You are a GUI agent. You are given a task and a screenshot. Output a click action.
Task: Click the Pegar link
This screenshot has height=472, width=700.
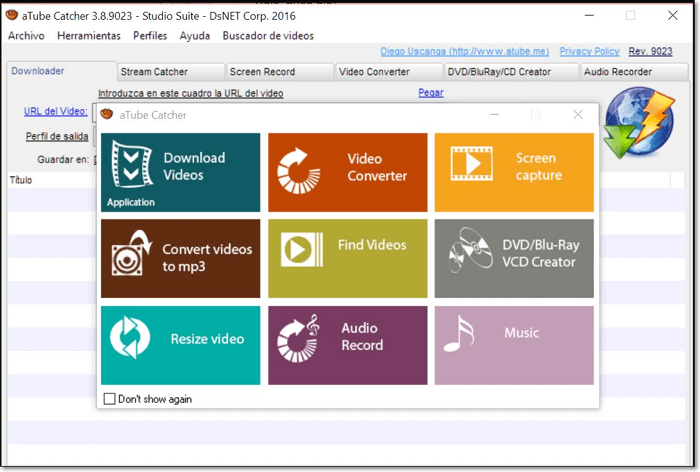click(x=430, y=93)
